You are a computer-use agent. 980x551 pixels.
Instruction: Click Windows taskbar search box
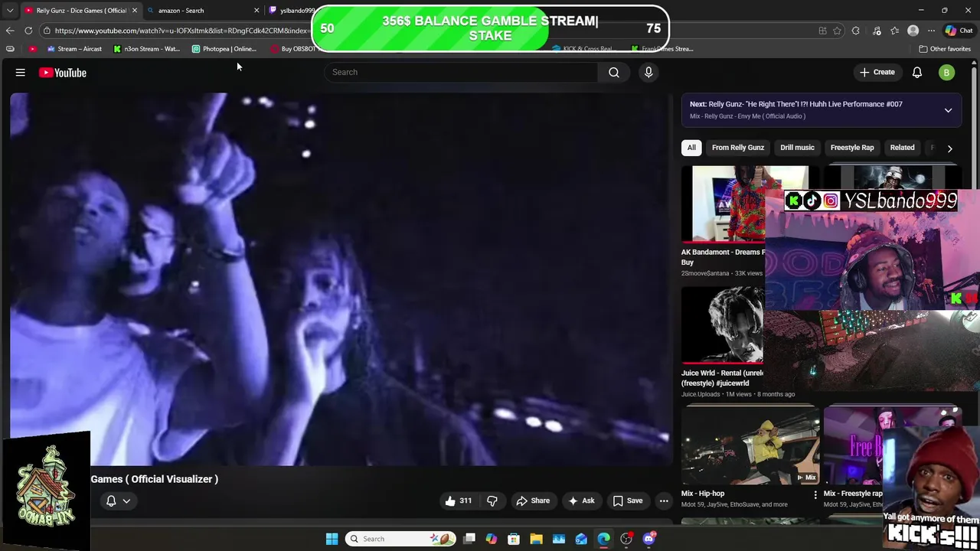tap(399, 539)
